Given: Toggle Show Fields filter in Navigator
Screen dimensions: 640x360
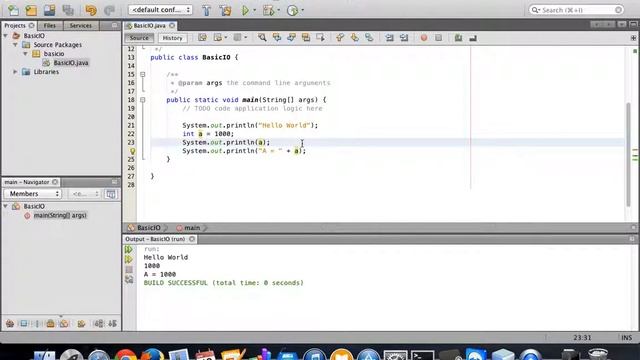Looking at the screenshot, I should click(x=24, y=324).
